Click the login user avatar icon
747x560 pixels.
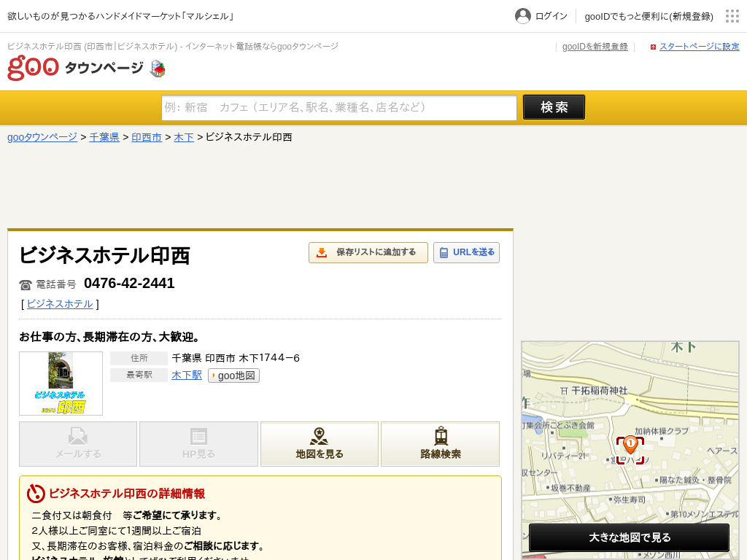pyautogui.click(x=522, y=16)
